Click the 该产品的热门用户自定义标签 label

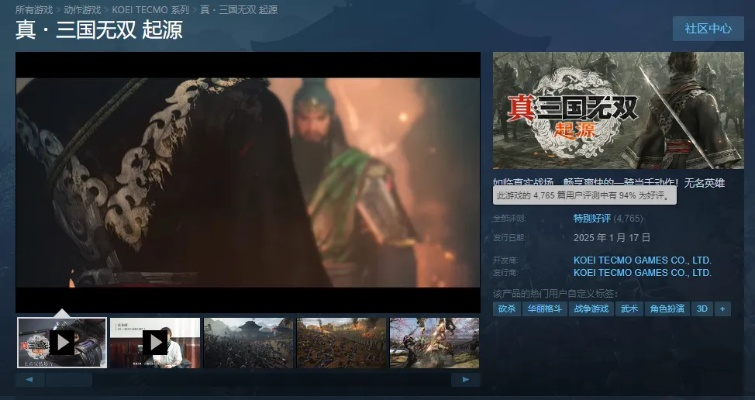[x=555, y=294]
